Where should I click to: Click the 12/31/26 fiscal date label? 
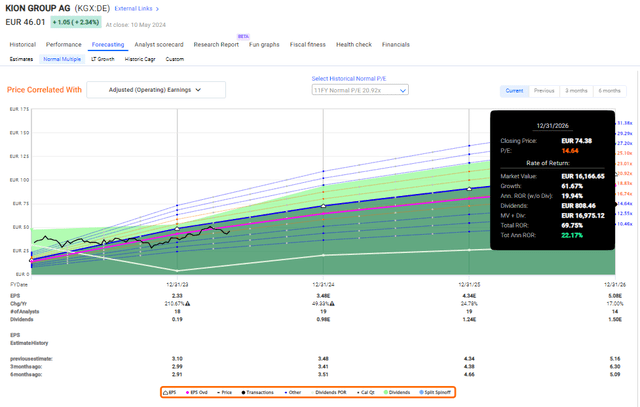point(615,285)
